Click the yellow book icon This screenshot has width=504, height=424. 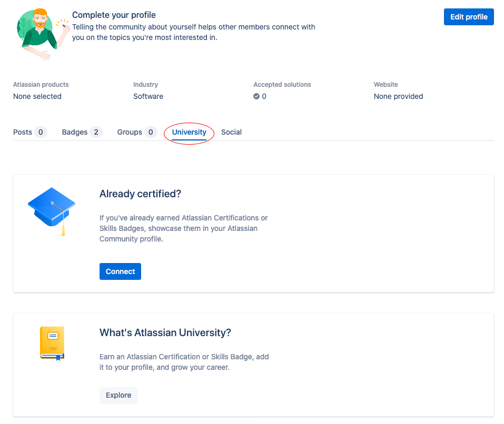click(x=52, y=344)
